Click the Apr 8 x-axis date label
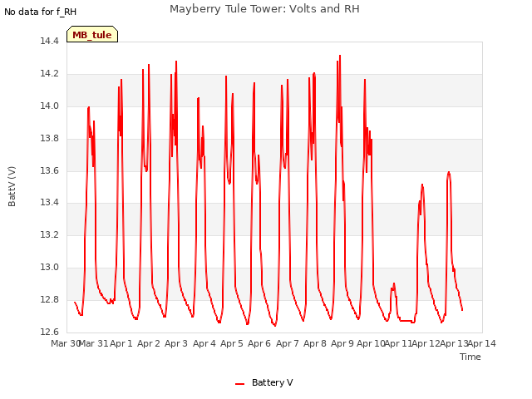Viewport: 532px width, 399px height. pyautogui.click(x=315, y=343)
